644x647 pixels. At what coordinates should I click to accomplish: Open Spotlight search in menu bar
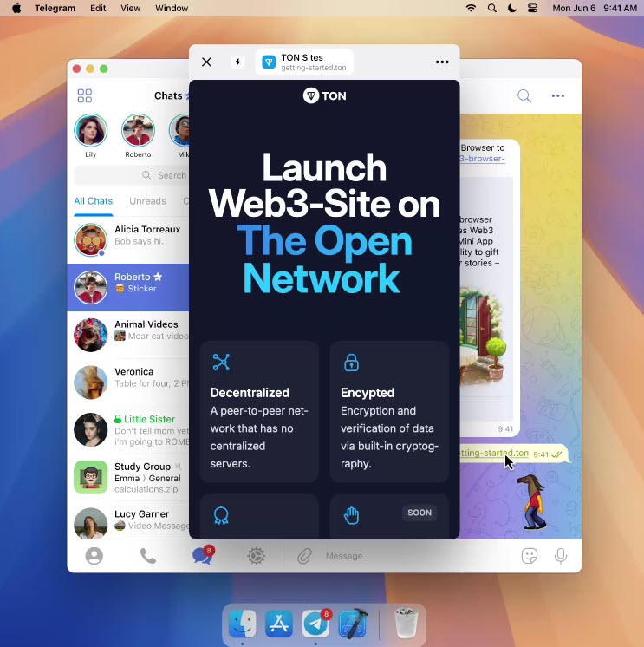coord(491,8)
